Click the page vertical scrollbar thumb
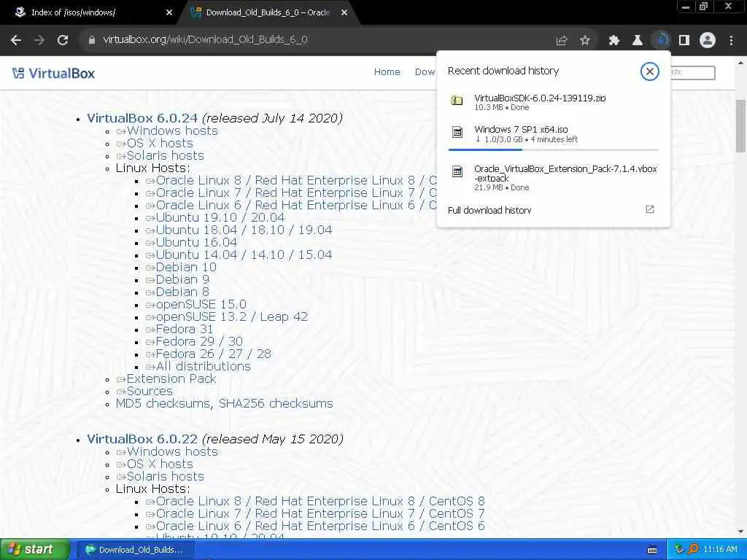This screenshot has height=560, width=747. (741, 126)
